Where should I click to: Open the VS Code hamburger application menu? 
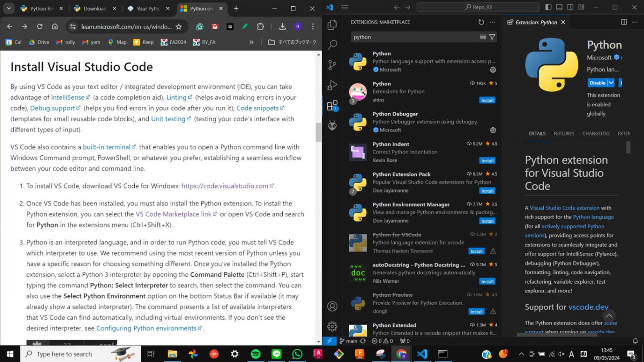(x=345, y=7)
